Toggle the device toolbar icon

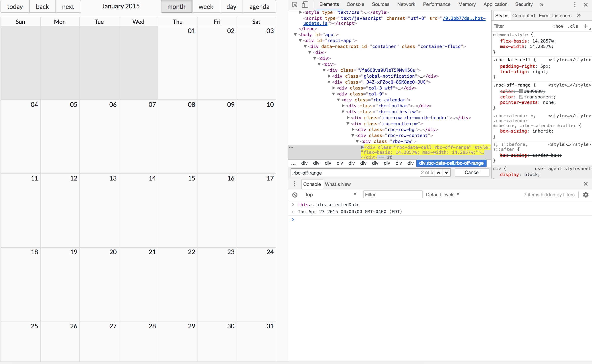point(305,5)
